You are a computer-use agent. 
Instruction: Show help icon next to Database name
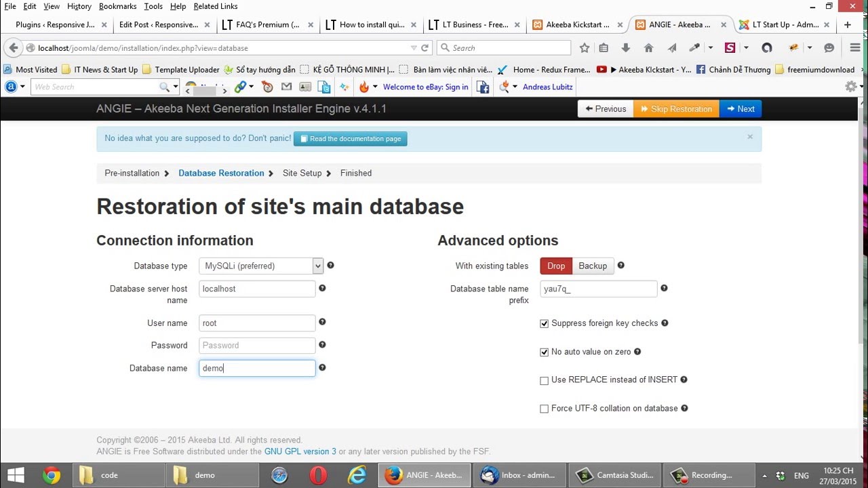(x=322, y=367)
